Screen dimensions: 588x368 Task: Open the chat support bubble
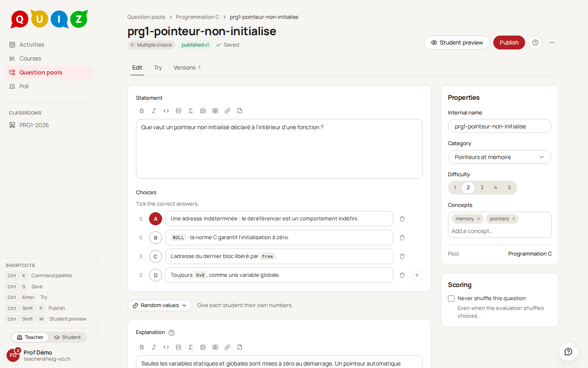(568, 352)
